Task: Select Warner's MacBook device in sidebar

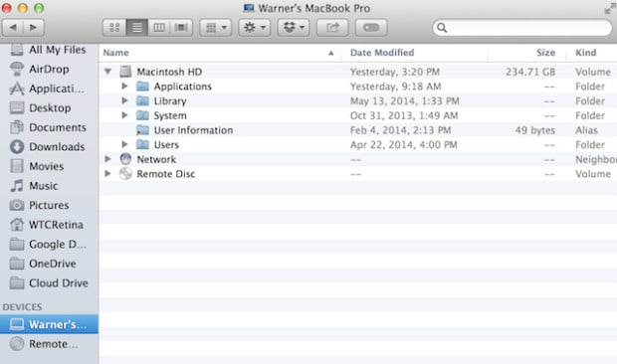Action: pyautogui.click(x=49, y=324)
